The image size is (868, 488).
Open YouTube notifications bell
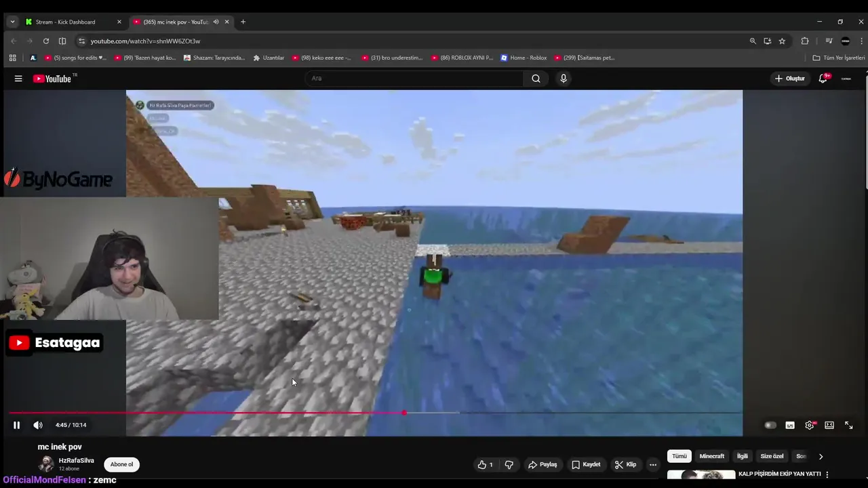tap(823, 79)
